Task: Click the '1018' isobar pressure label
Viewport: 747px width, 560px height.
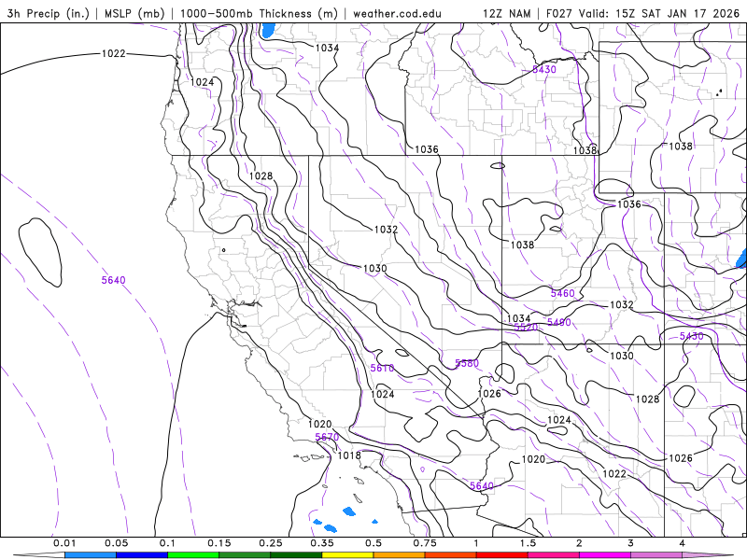Action: pos(349,455)
